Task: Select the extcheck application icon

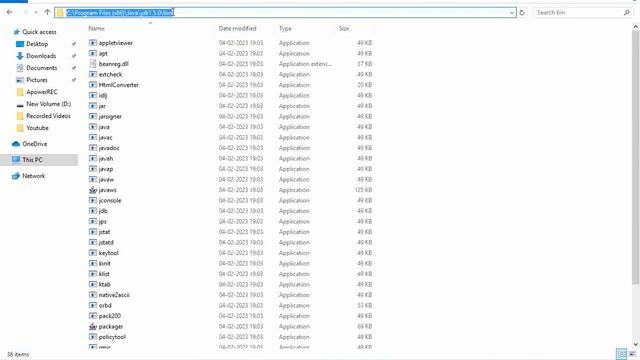Action: (93, 74)
